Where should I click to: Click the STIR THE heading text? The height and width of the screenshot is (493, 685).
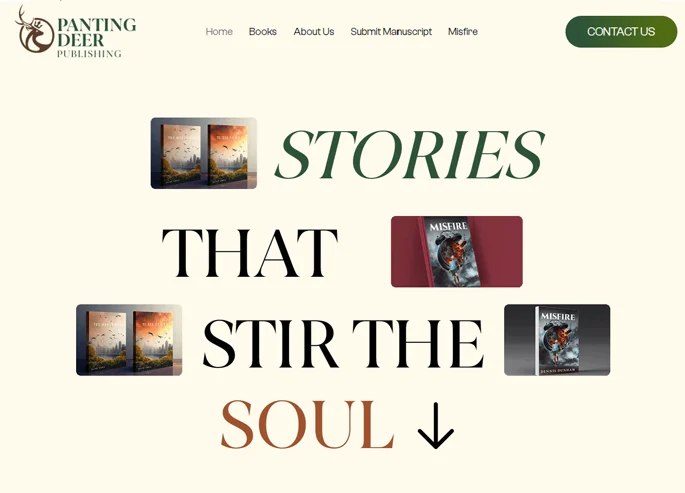tap(343, 344)
